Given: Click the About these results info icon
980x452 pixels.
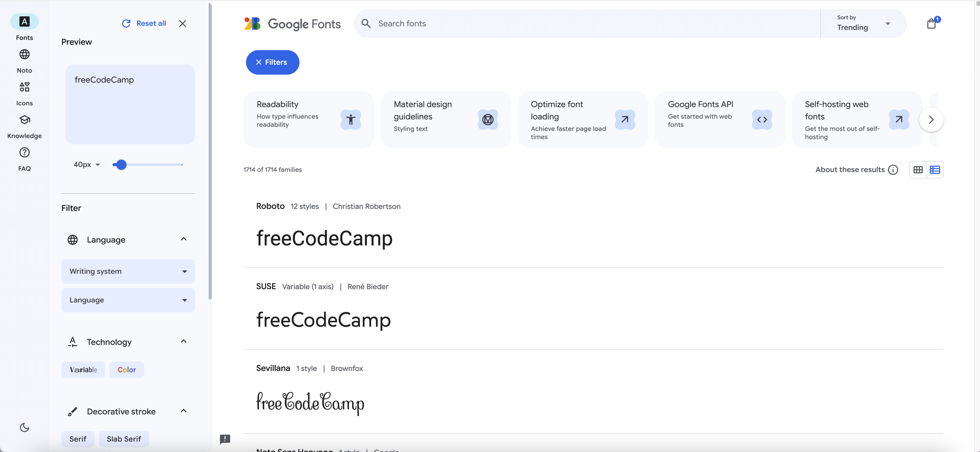Looking at the screenshot, I should (893, 169).
